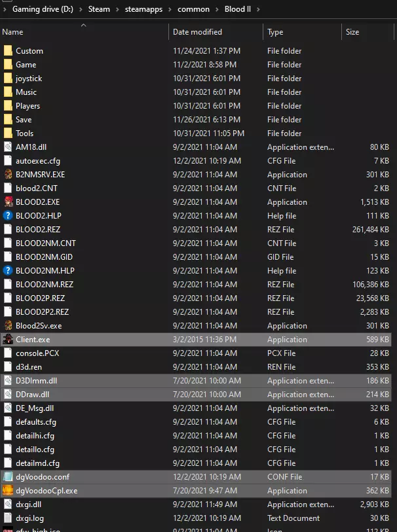Click the DDraw.dll file icon
This screenshot has width=397, height=532.
click(8, 394)
